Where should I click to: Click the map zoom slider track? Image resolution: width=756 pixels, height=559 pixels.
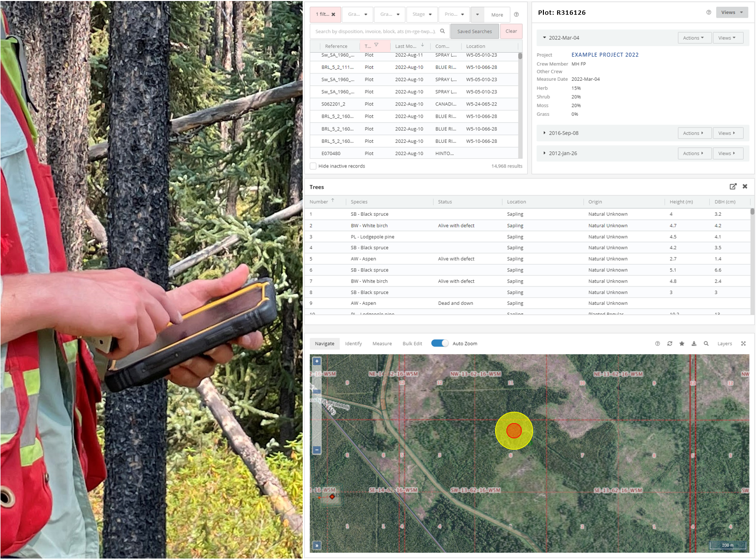click(317, 419)
